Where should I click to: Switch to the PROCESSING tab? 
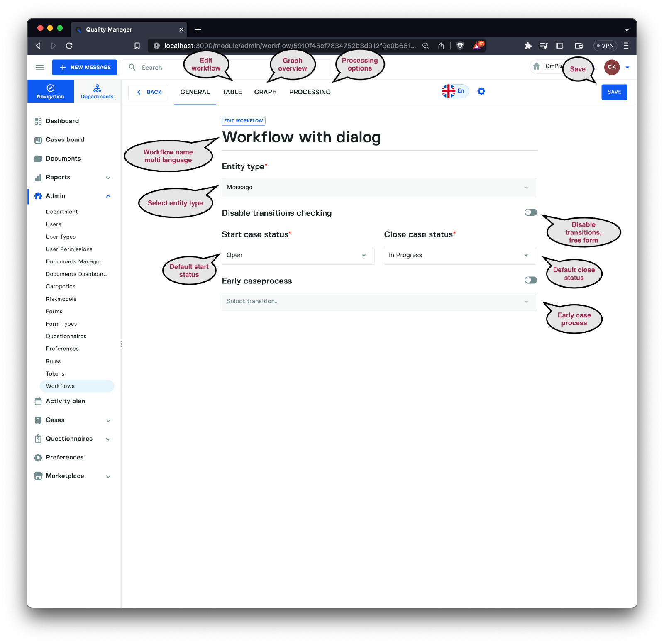(x=310, y=92)
